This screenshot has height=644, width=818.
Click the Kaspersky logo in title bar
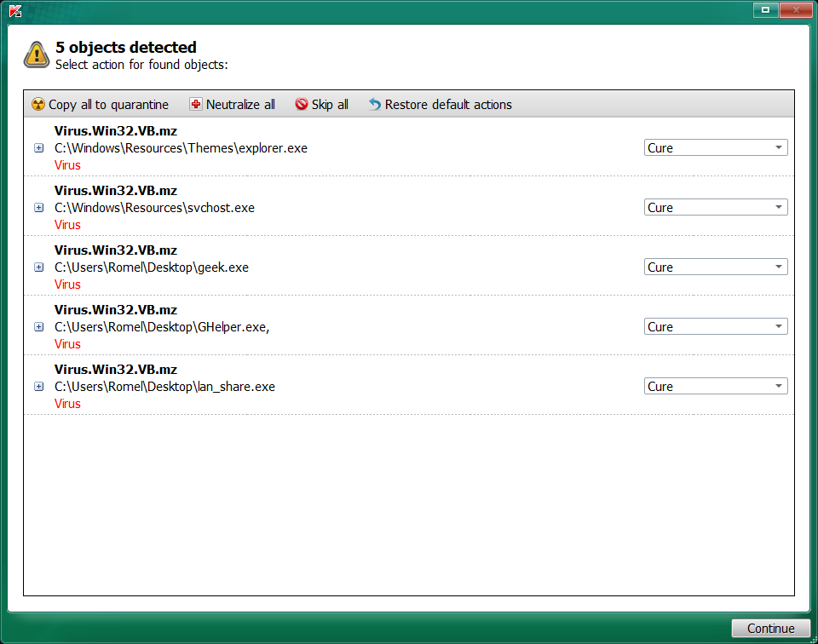tap(15, 10)
